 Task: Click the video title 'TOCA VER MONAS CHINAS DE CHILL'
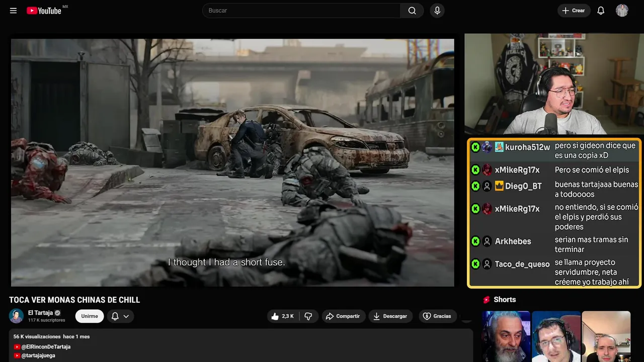point(74,300)
